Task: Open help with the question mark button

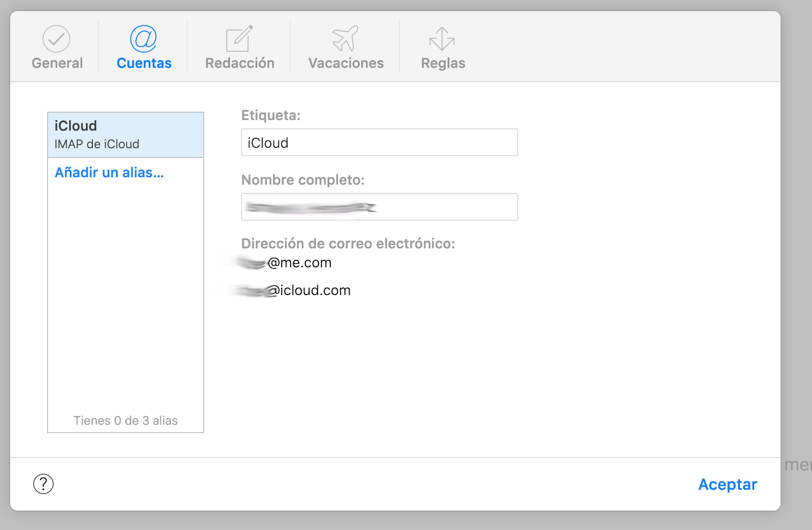Action: coord(43,484)
